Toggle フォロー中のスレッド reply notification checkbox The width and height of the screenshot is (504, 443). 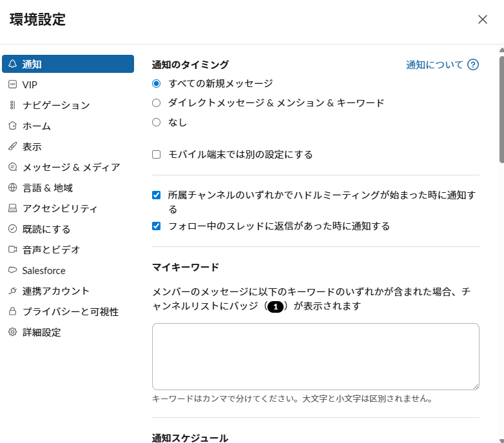click(156, 226)
